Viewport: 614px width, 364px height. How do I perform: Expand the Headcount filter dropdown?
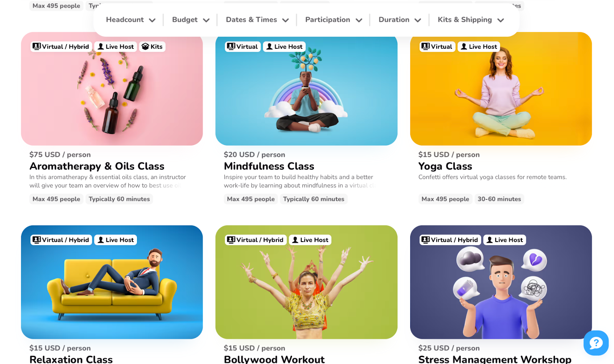click(130, 20)
